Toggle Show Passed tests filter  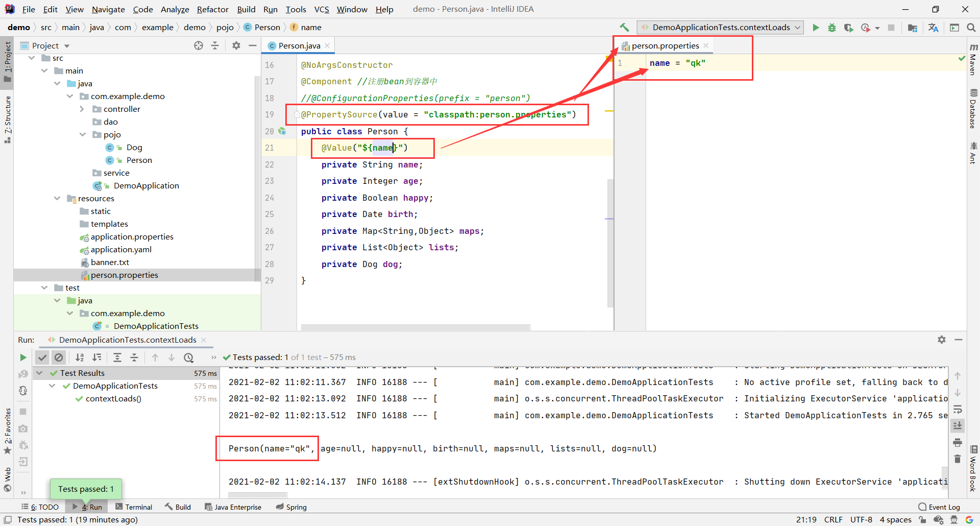(42, 357)
